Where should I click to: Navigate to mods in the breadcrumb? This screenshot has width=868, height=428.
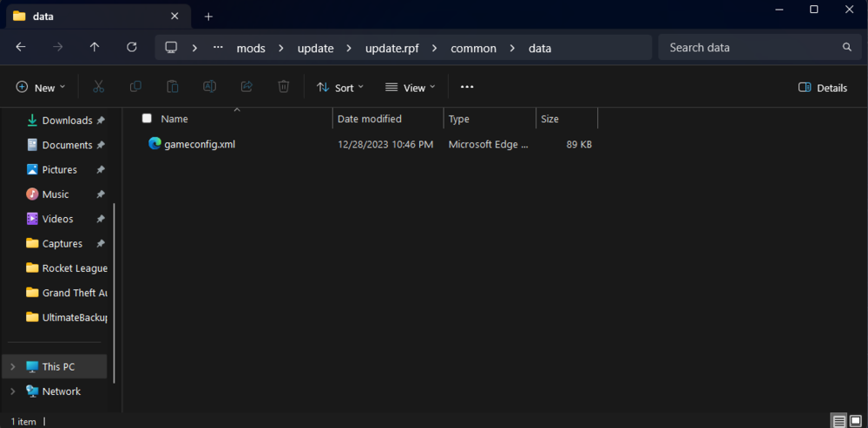251,48
